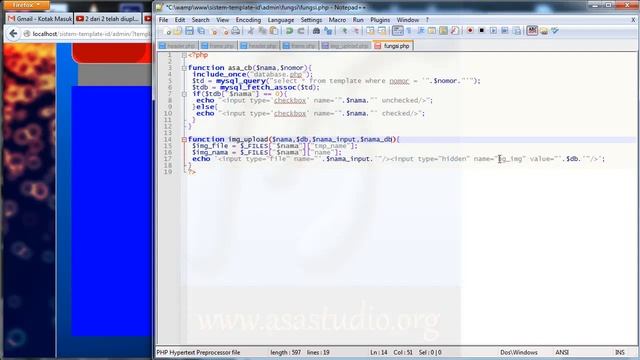The image size is (640, 360).
Task: Click the Copy icon in the toolbar
Action: click(262, 31)
